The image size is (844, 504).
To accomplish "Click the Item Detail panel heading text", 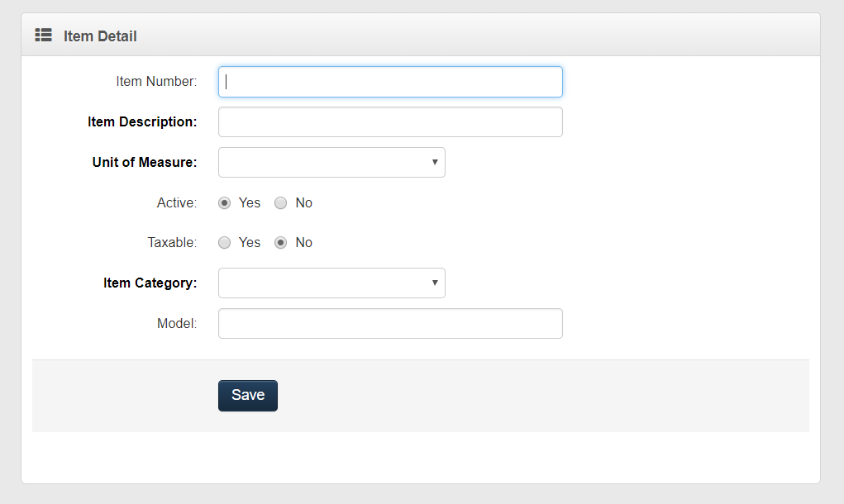I will (x=100, y=36).
